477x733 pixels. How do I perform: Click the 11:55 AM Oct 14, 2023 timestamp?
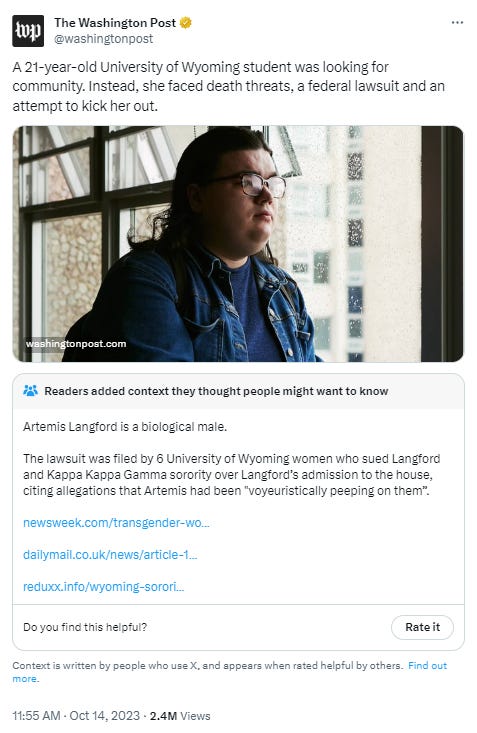(76, 716)
